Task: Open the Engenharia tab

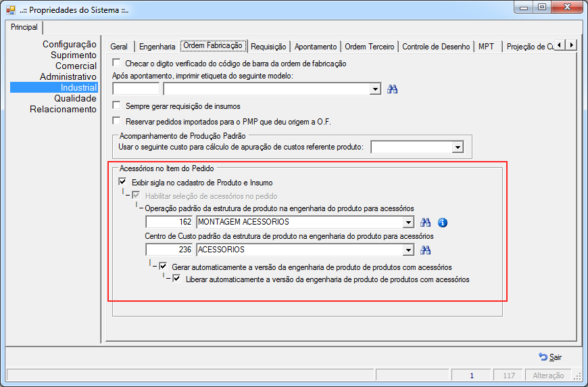Action: tap(157, 47)
